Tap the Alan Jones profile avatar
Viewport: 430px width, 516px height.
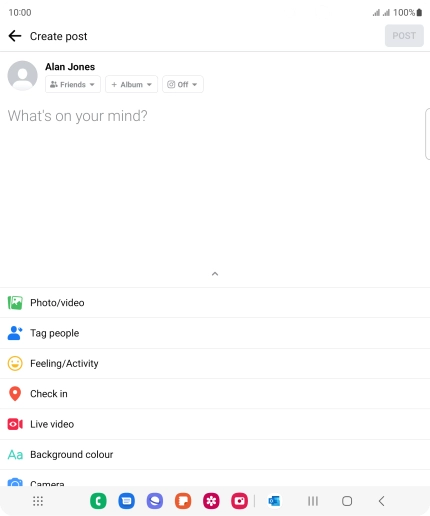22,76
